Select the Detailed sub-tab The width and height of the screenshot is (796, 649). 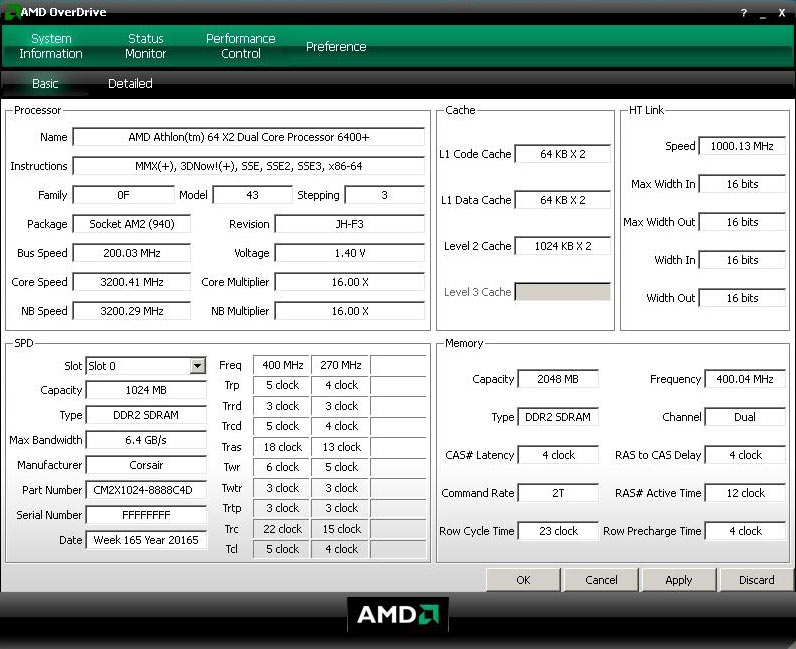click(x=130, y=84)
